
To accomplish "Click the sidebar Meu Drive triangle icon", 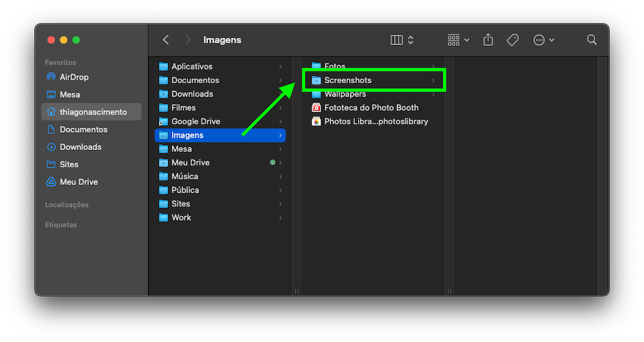I will (x=51, y=182).
